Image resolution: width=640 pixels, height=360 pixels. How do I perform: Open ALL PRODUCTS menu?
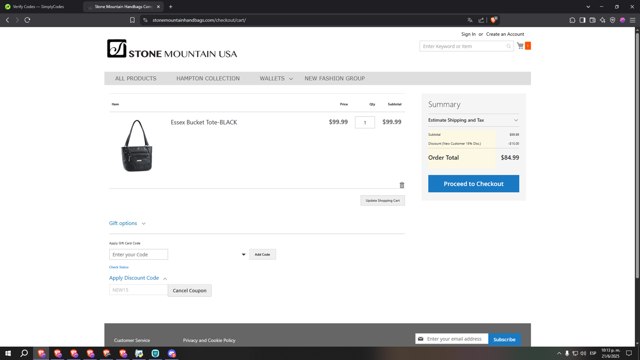(136, 78)
